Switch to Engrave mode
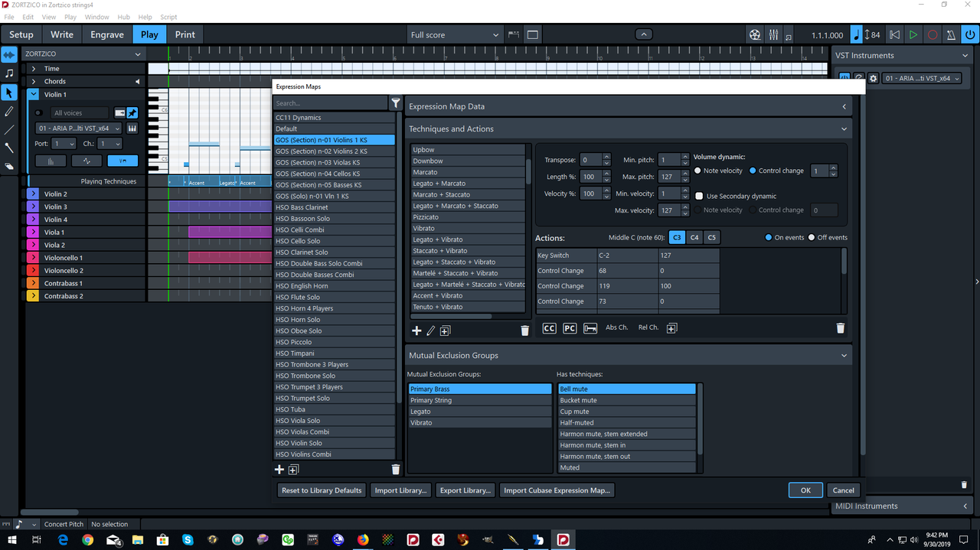980x550 pixels. pos(106,34)
